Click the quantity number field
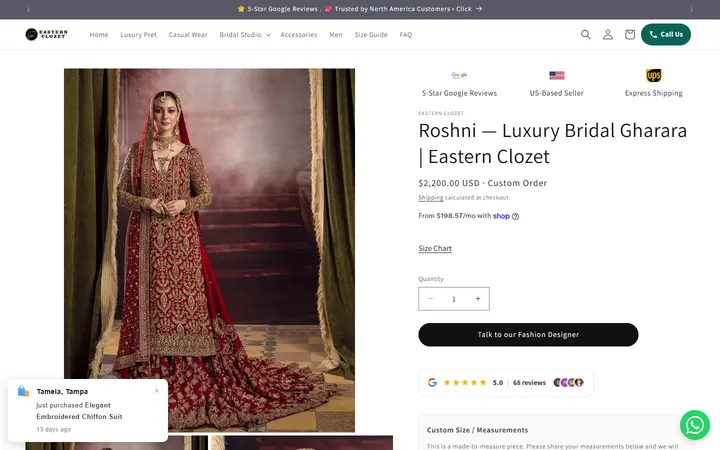Viewport: 720px width, 450px height. click(454, 299)
